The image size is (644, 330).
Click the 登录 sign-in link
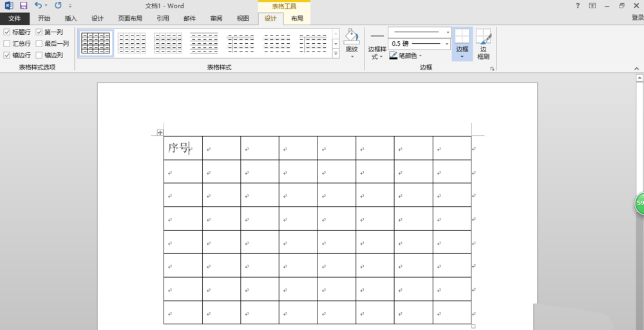click(638, 17)
